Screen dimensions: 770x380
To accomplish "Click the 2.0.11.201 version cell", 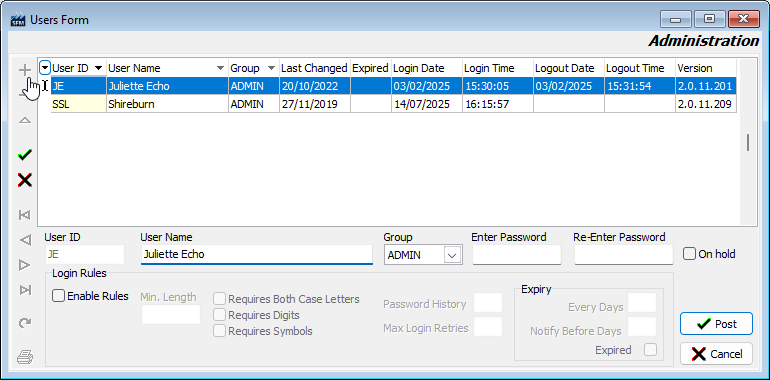I will click(706, 86).
